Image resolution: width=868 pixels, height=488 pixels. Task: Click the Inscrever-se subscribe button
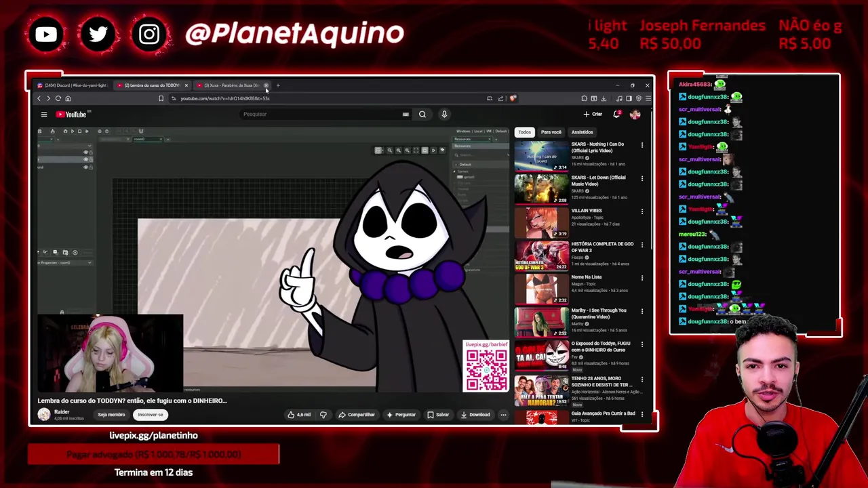[x=151, y=415]
